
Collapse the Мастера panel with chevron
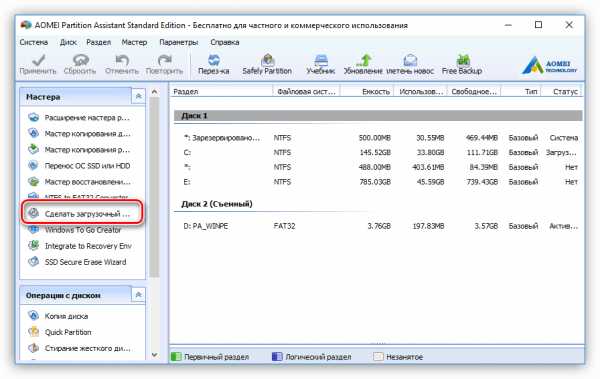[x=139, y=96]
